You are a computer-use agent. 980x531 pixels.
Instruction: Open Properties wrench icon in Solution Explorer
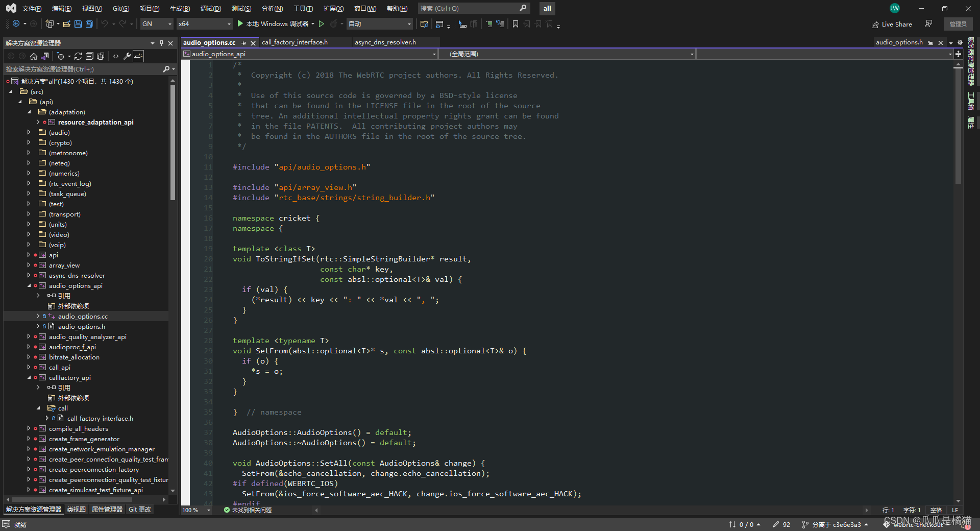point(127,56)
